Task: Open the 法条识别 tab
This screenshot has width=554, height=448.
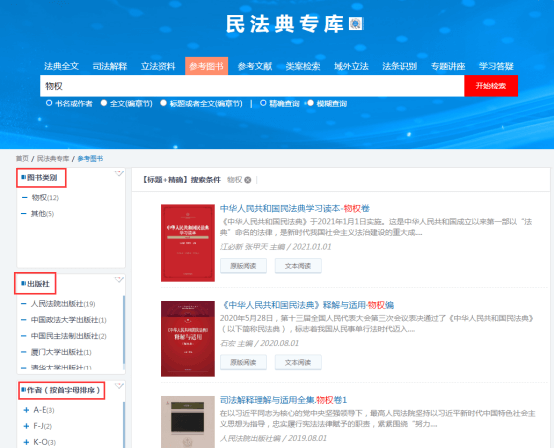Action: pyautogui.click(x=400, y=66)
